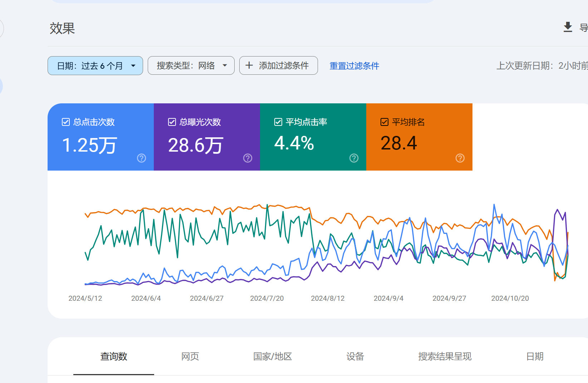This screenshot has width=588, height=383.
Task: Open help icon on 平均排名 card
Action: 460,158
